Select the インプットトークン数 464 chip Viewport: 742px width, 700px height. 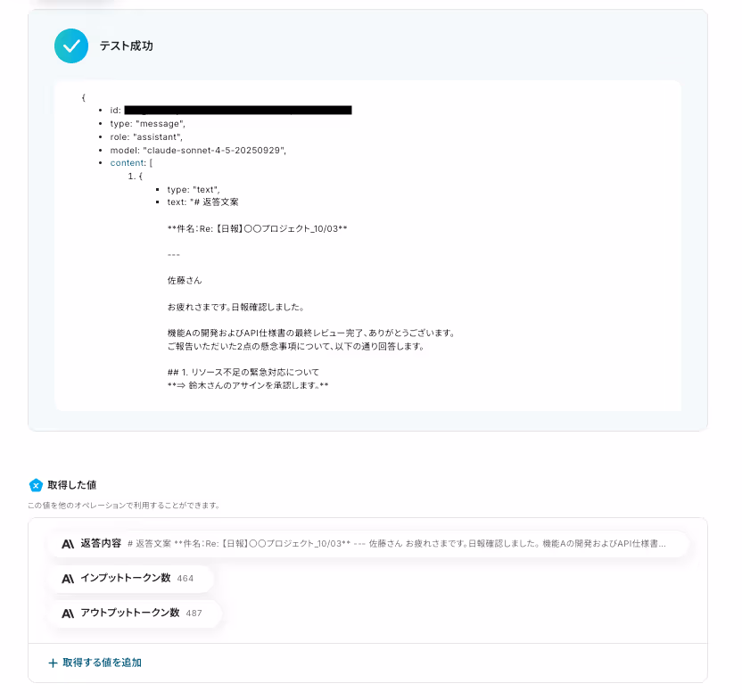click(x=131, y=579)
